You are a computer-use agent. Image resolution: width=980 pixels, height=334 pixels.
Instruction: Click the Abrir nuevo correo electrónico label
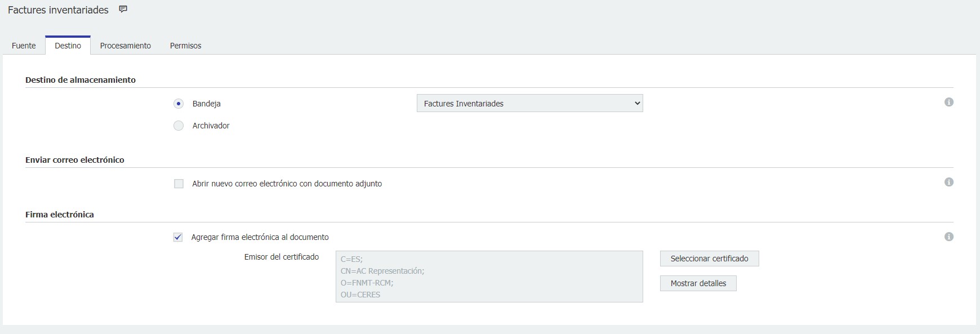click(287, 184)
